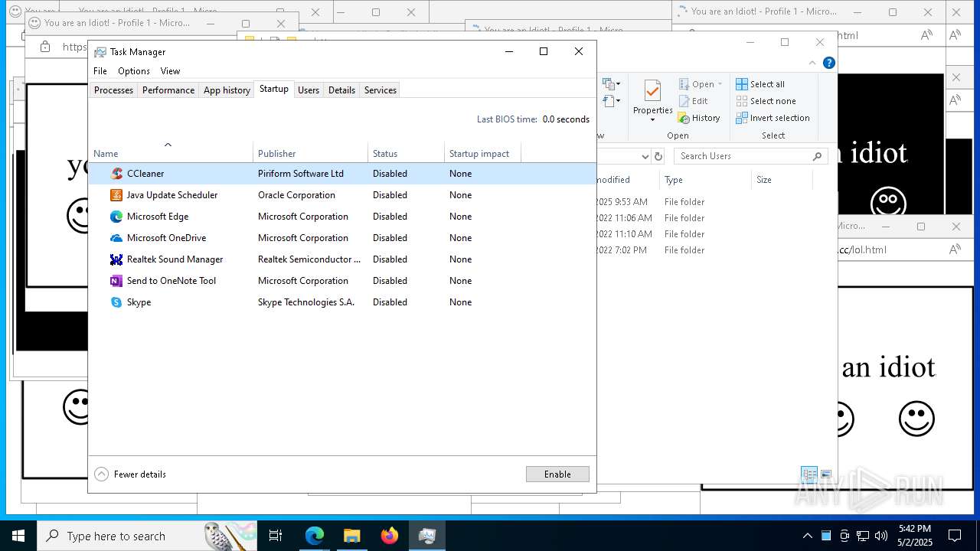
Task: Switch File Explorer to large icons view
Action: click(x=825, y=474)
